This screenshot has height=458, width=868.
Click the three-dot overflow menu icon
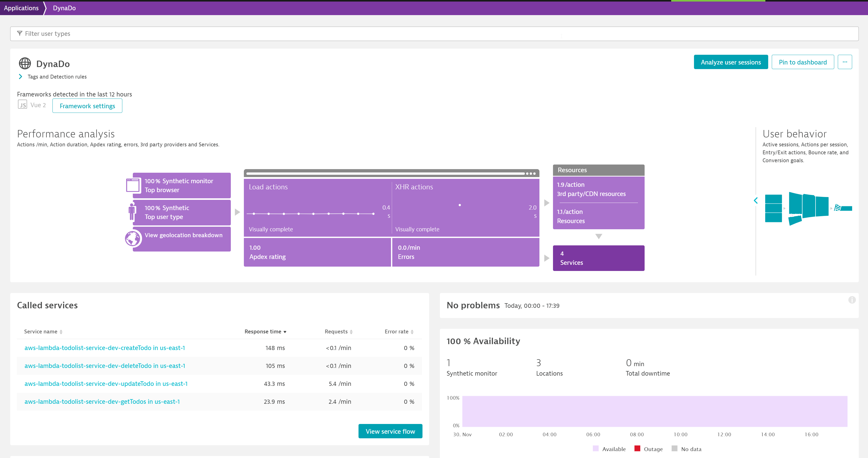pos(845,62)
